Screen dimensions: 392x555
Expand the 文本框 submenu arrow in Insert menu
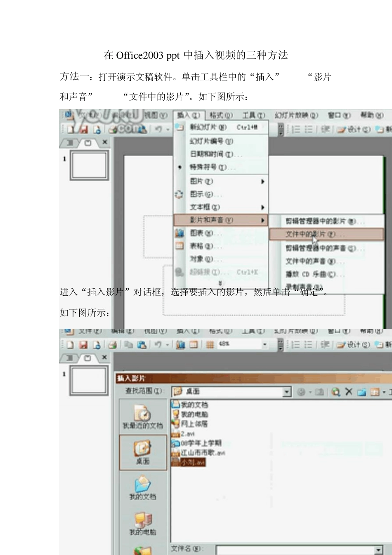coord(262,207)
